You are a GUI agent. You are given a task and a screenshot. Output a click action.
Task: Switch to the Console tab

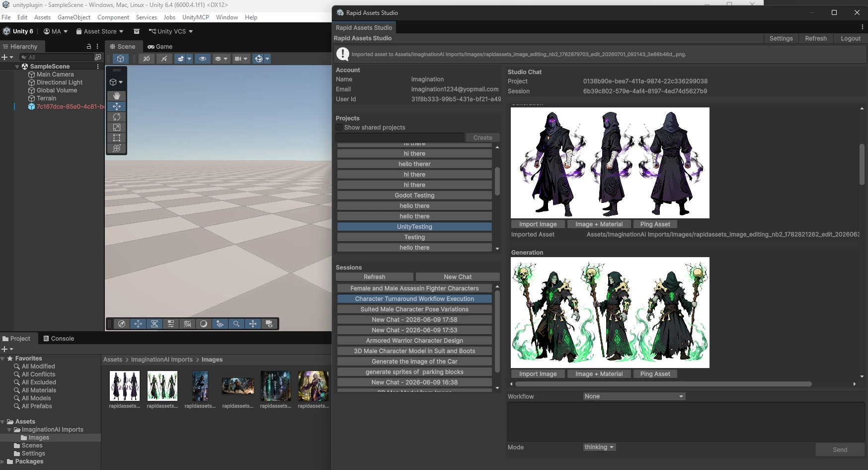point(59,339)
